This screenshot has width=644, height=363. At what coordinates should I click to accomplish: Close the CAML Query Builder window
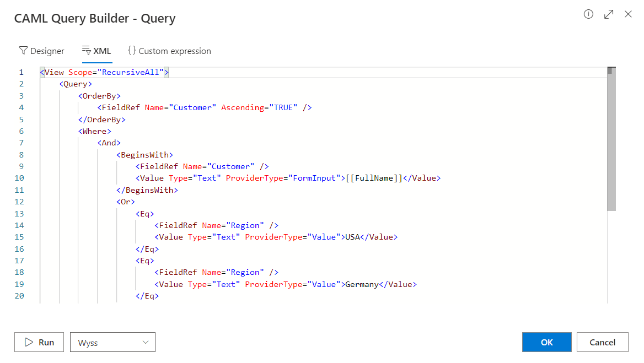tap(628, 14)
